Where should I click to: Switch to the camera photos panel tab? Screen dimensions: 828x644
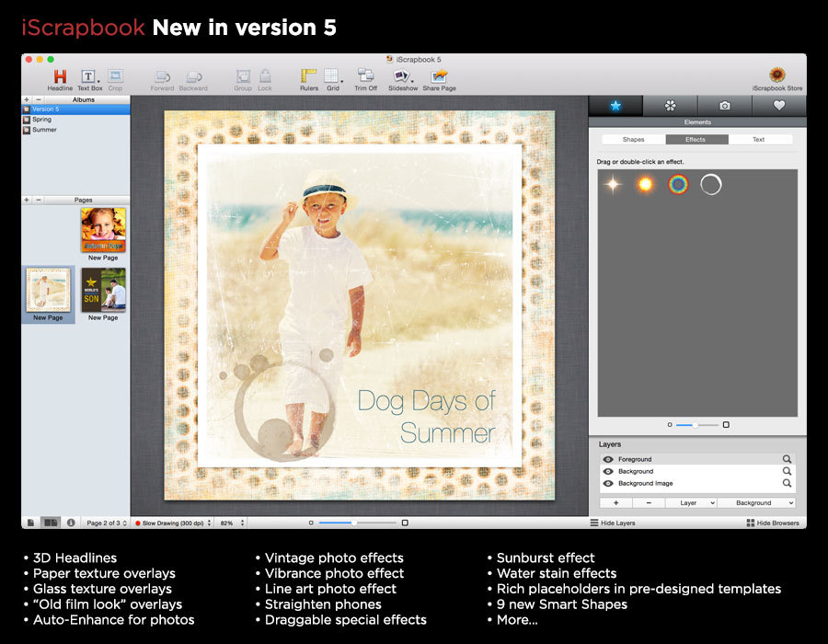coord(724,106)
